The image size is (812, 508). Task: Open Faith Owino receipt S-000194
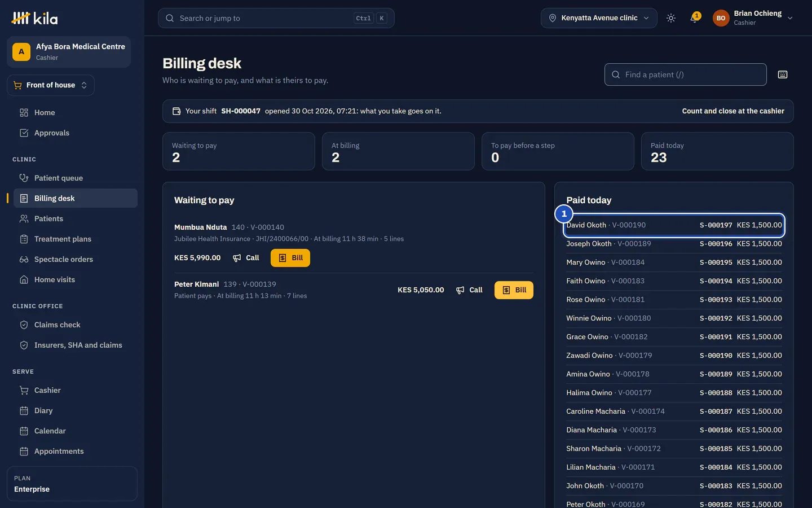674,281
